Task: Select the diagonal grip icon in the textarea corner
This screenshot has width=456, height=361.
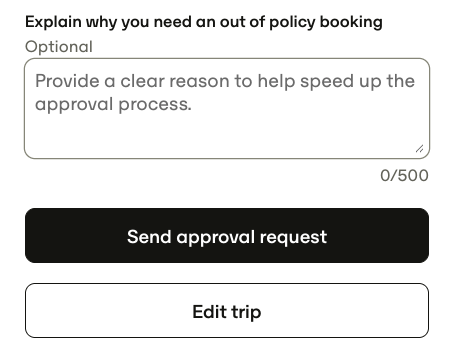Action: click(x=420, y=149)
